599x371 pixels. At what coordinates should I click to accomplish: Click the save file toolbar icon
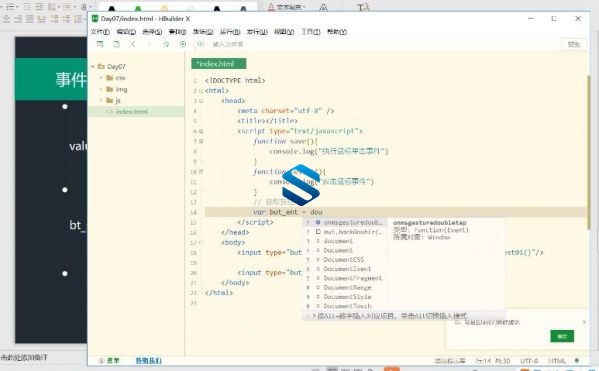click(116, 44)
